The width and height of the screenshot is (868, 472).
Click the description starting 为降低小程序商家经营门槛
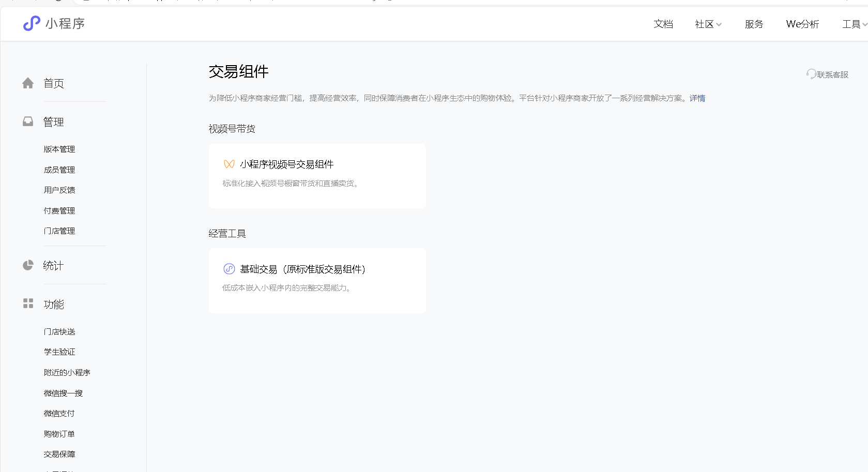(x=449, y=98)
